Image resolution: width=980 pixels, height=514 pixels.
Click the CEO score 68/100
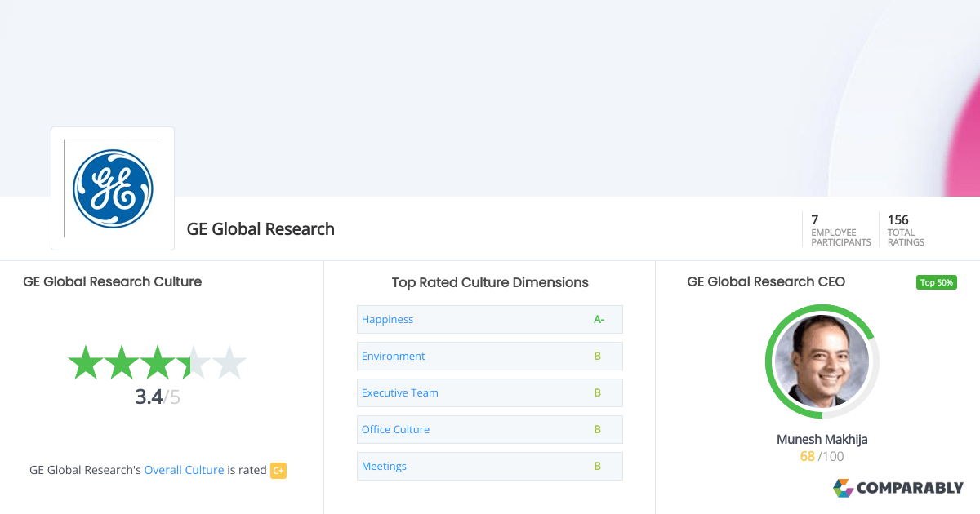822,456
